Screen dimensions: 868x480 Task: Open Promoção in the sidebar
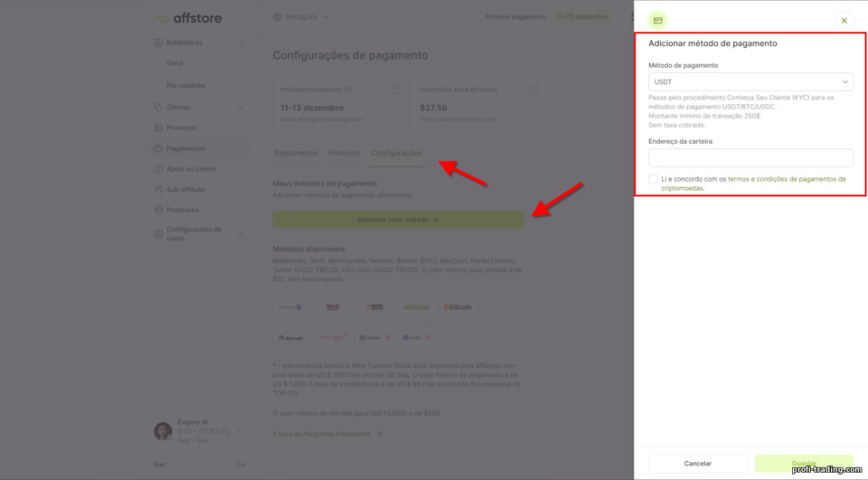click(x=182, y=127)
